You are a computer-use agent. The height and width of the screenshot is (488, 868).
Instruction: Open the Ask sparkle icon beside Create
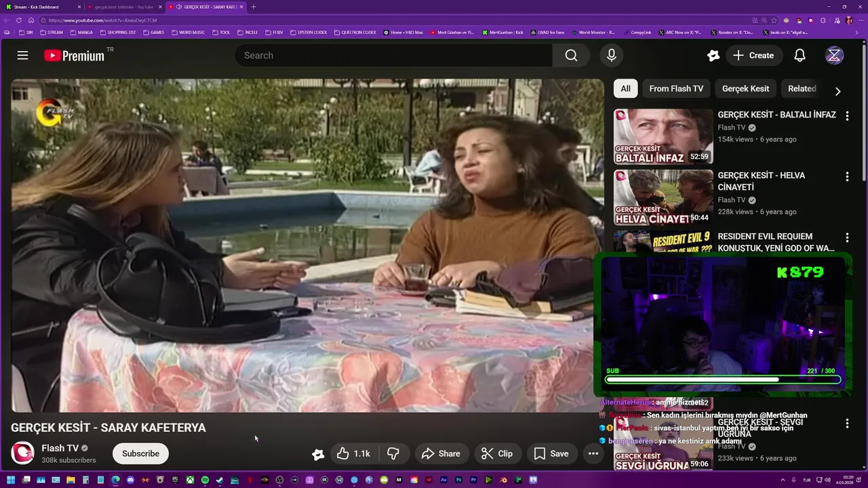pyautogui.click(x=713, y=56)
